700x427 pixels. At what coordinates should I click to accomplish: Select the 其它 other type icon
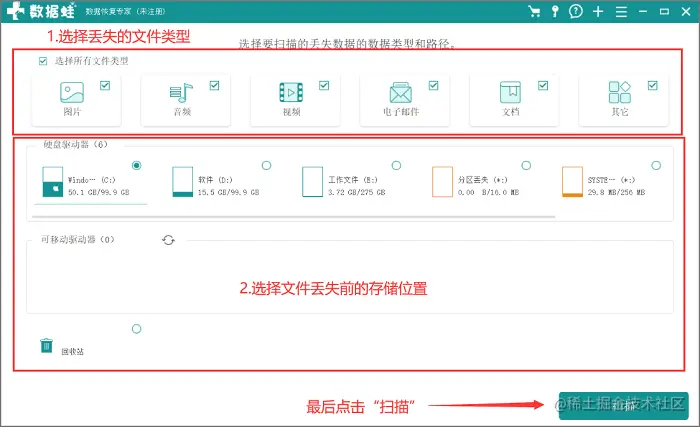click(620, 92)
